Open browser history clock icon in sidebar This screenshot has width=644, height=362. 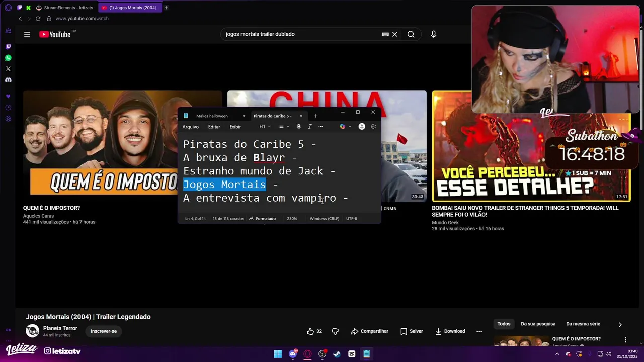[8, 108]
